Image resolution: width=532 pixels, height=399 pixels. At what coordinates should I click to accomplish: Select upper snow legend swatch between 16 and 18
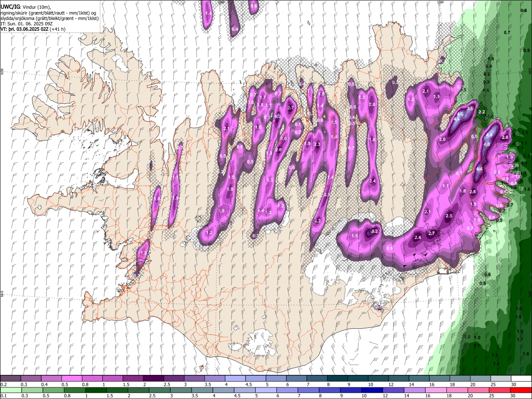(x=439, y=378)
